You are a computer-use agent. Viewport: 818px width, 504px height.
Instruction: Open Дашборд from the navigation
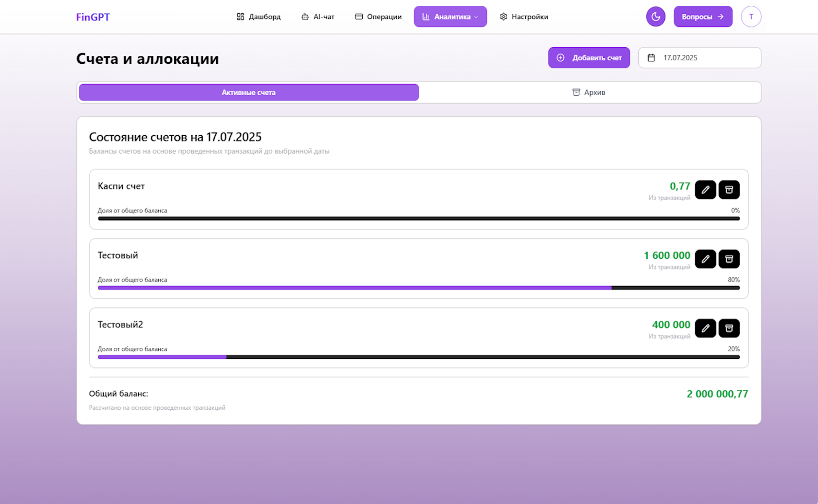pos(259,17)
